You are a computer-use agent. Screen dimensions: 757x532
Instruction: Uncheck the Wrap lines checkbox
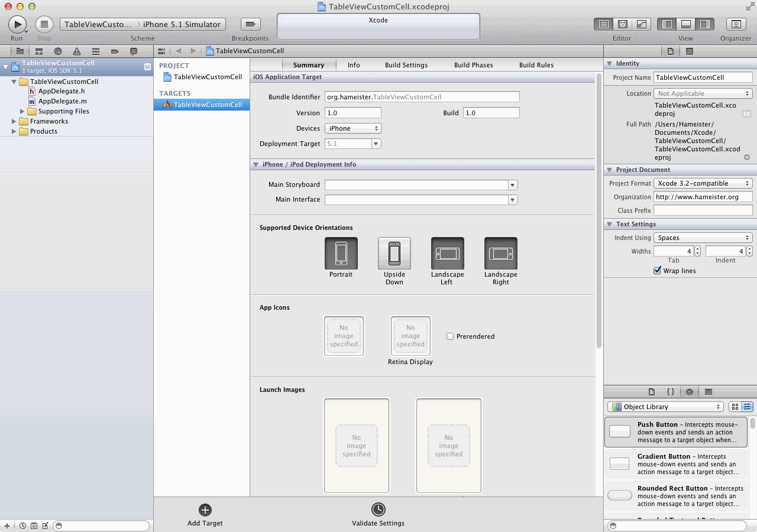657,271
